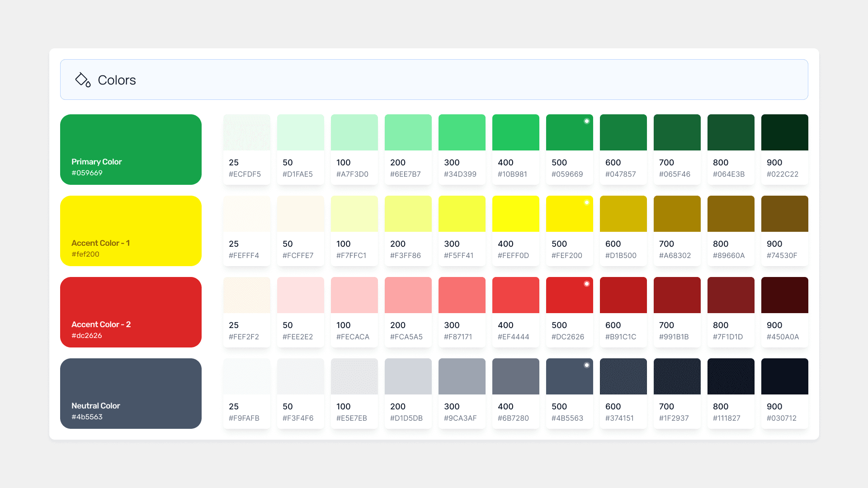Pick the green 900 swatch #022C22
This screenshot has height=488, width=868.
pos(784,132)
